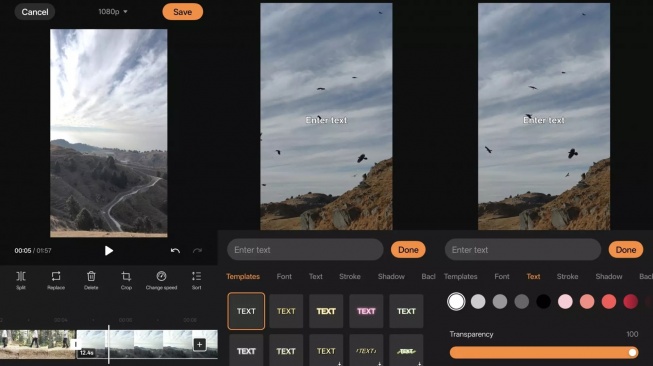
Task: Click the orange Save button
Action: click(x=182, y=12)
